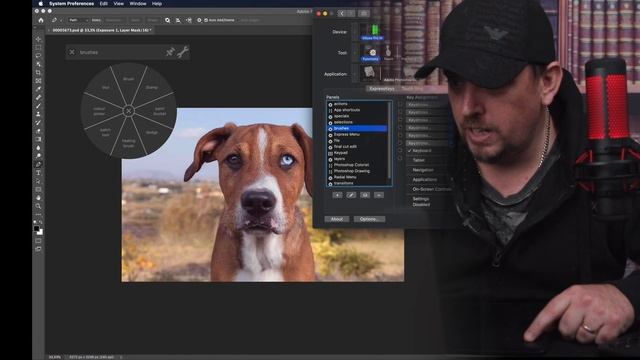Select the Crop tool

tap(38, 73)
